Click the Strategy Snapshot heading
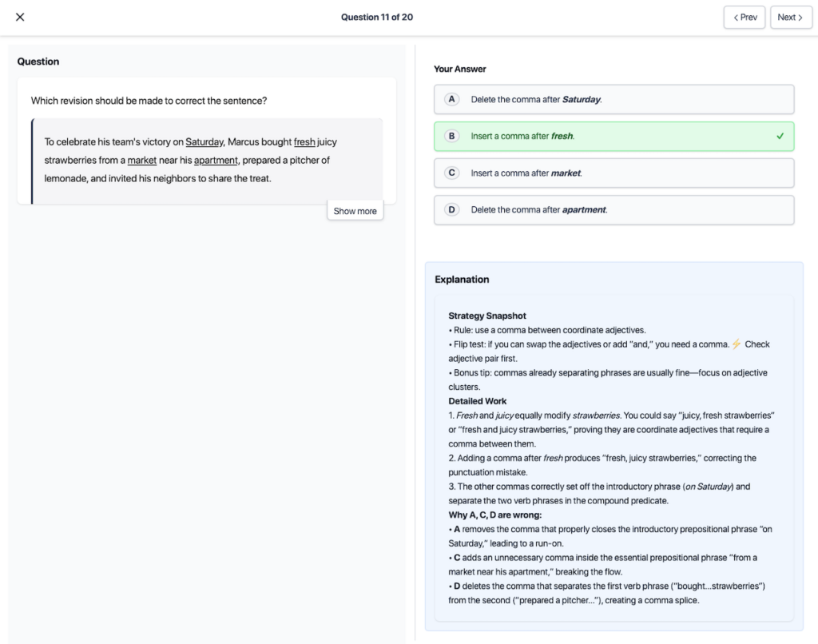The height and width of the screenshot is (644, 818). pyautogui.click(x=487, y=316)
